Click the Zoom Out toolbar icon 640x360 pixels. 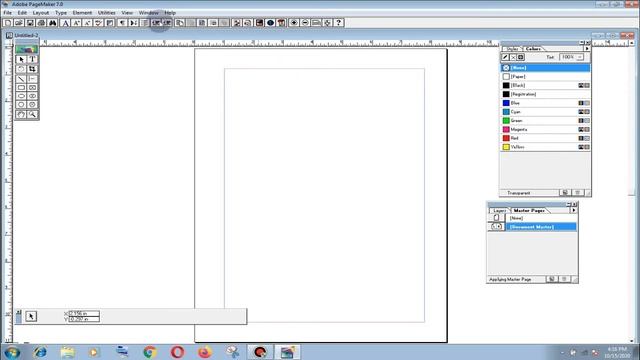click(305, 23)
